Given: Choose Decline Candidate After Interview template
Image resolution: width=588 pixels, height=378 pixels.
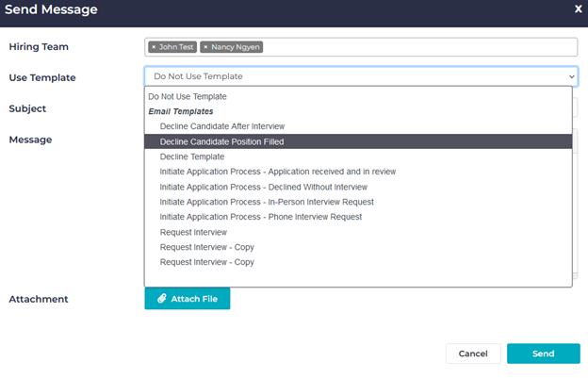Looking at the screenshot, I should pyautogui.click(x=221, y=126).
